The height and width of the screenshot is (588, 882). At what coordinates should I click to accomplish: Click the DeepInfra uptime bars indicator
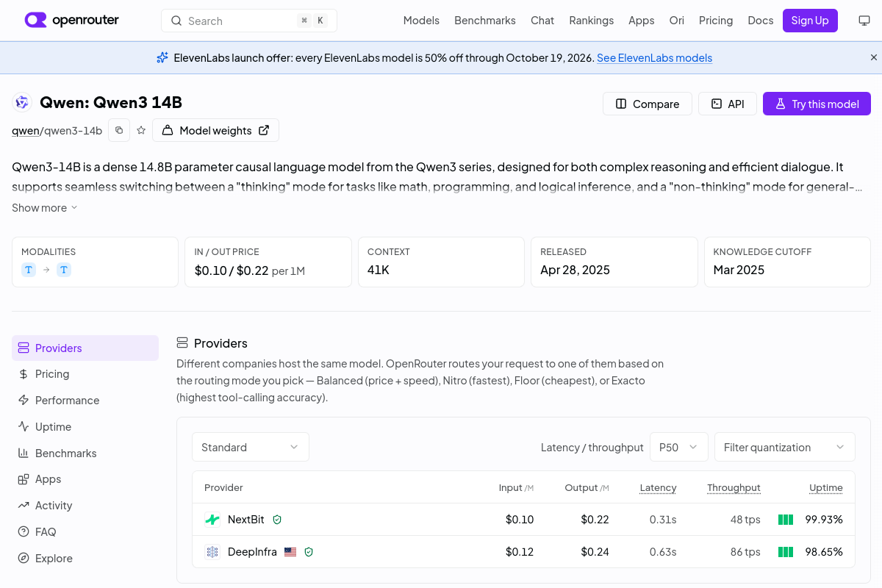[x=786, y=552]
